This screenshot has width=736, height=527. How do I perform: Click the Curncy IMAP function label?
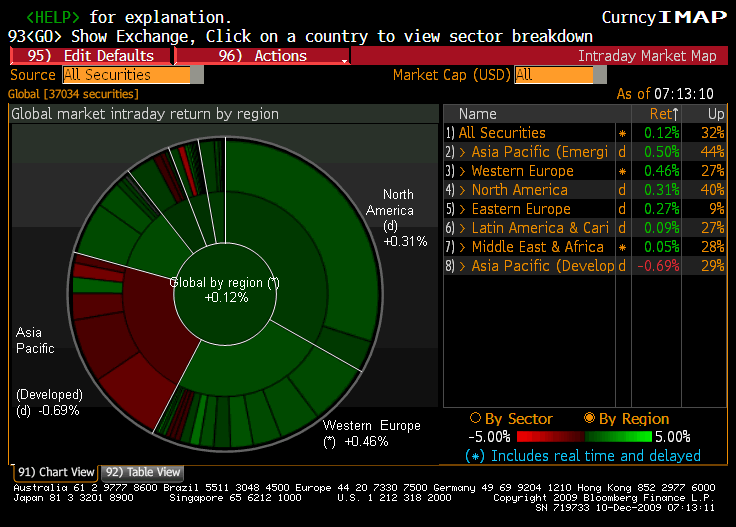[664, 17]
